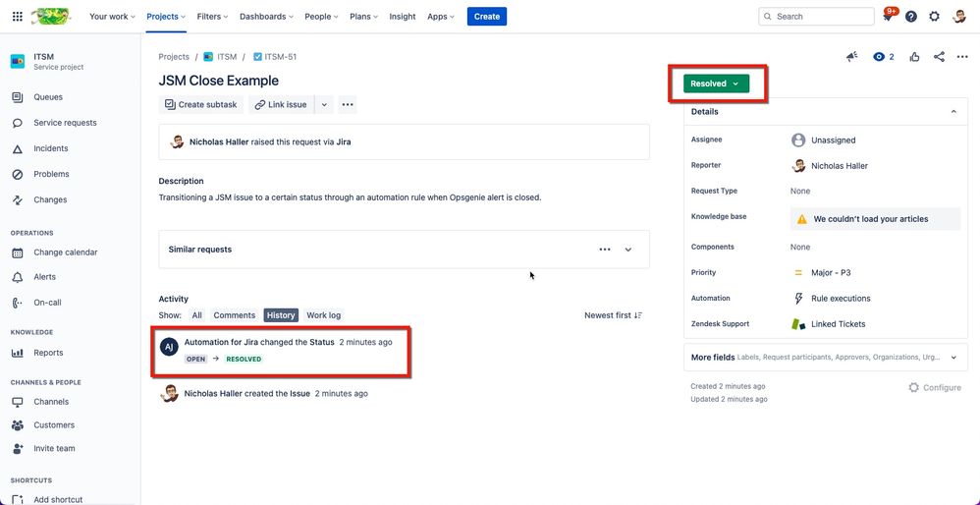
Task: Vote with the thumbs up icon
Action: (915, 57)
